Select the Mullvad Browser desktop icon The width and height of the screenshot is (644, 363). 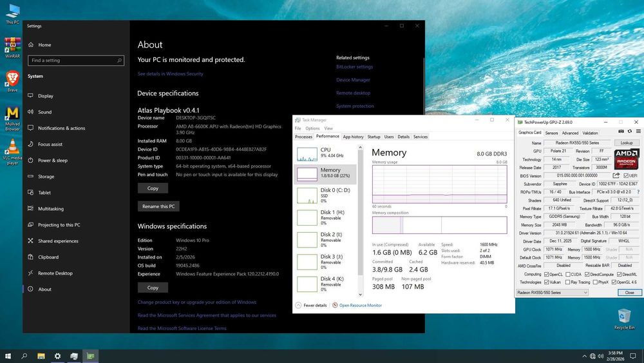tap(12, 119)
